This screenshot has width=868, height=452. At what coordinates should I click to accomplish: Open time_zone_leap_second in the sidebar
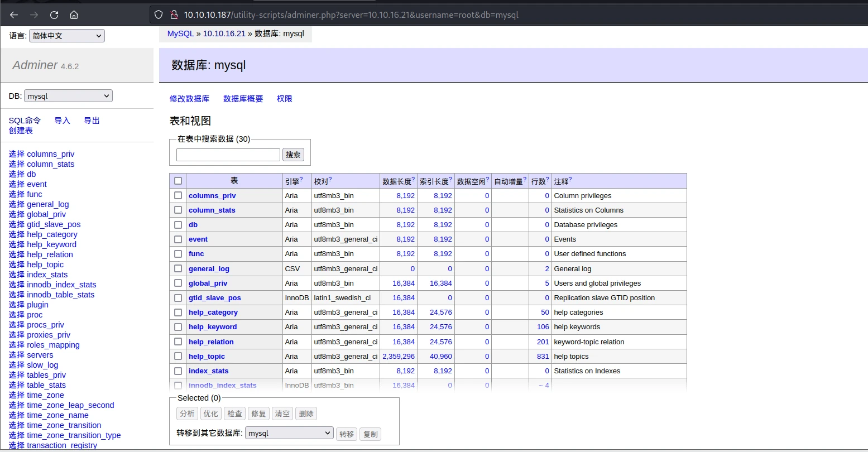click(x=70, y=405)
